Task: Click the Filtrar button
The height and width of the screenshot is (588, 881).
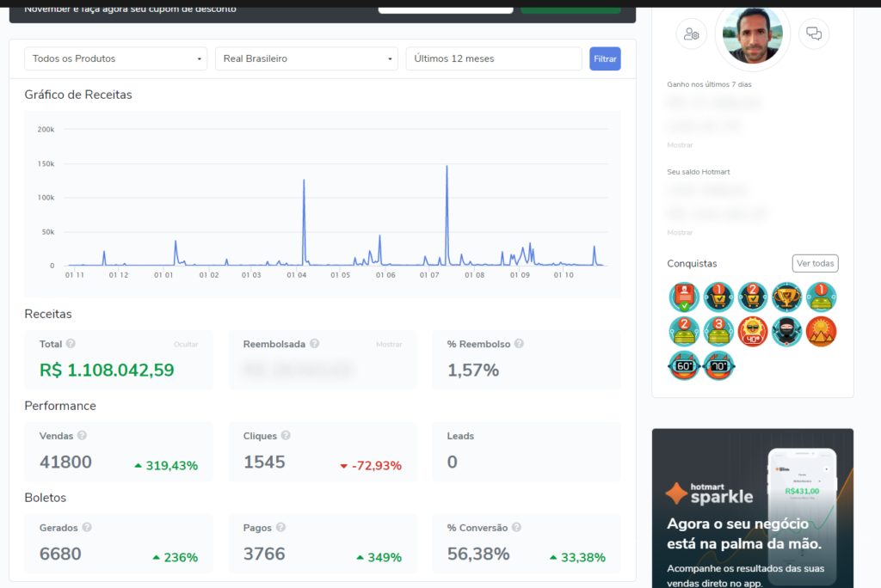Action: pyautogui.click(x=605, y=58)
